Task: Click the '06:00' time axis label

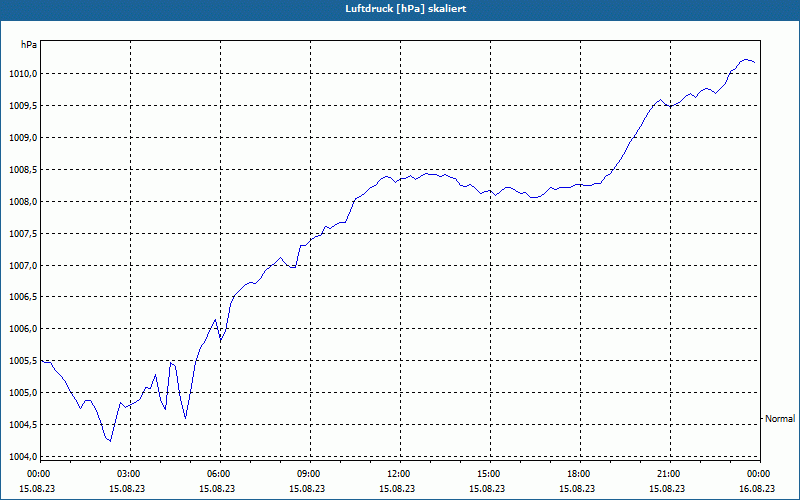Action: point(220,474)
